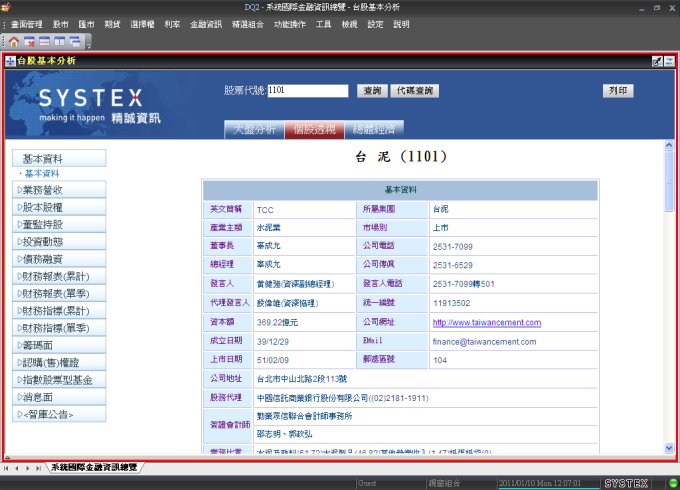
Task: Open the toolbar overflow options arrow
Action: (x=88, y=44)
